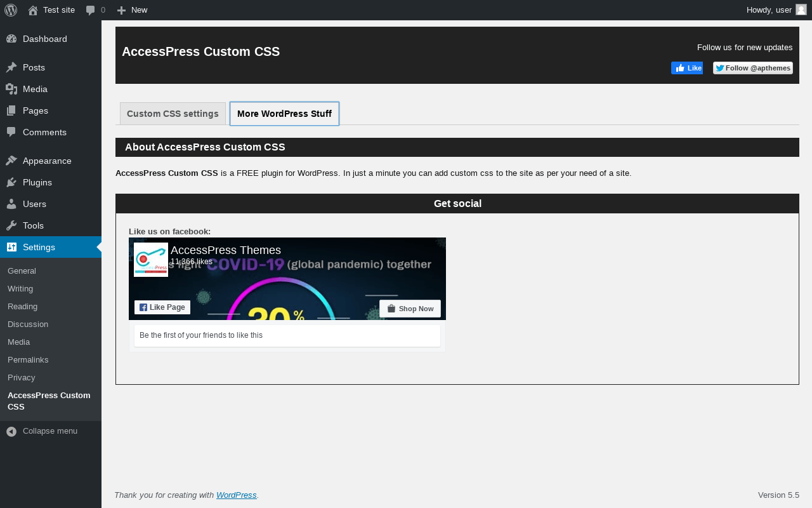Viewport: 812px width, 508px height.
Task: Click the Users person icon
Action: [11, 204]
